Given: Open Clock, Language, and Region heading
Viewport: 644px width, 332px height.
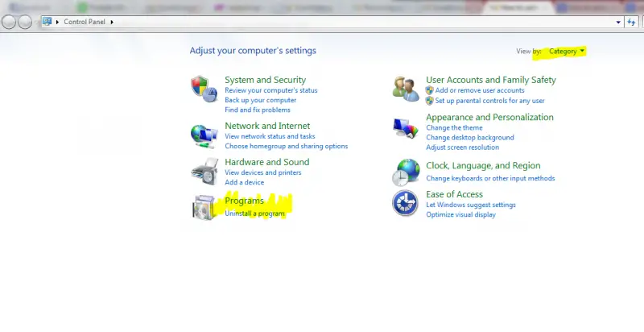Looking at the screenshot, I should point(483,165).
